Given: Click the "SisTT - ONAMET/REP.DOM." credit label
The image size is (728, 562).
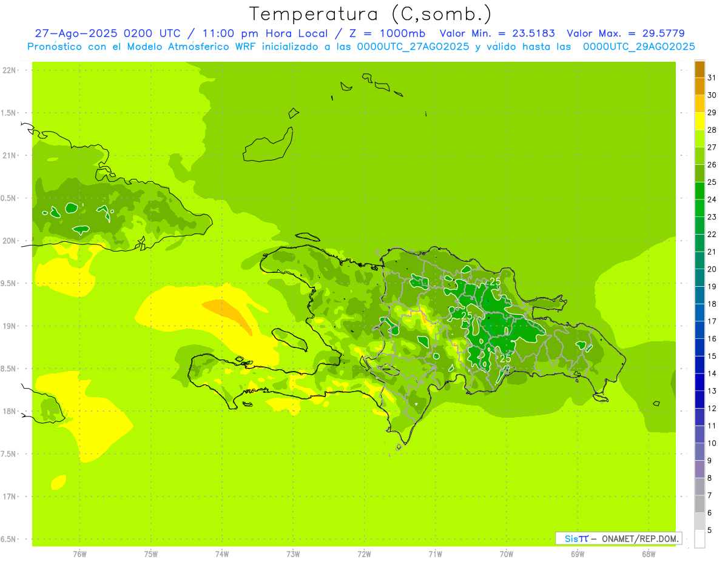Looking at the screenshot, I should [x=618, y=538].
